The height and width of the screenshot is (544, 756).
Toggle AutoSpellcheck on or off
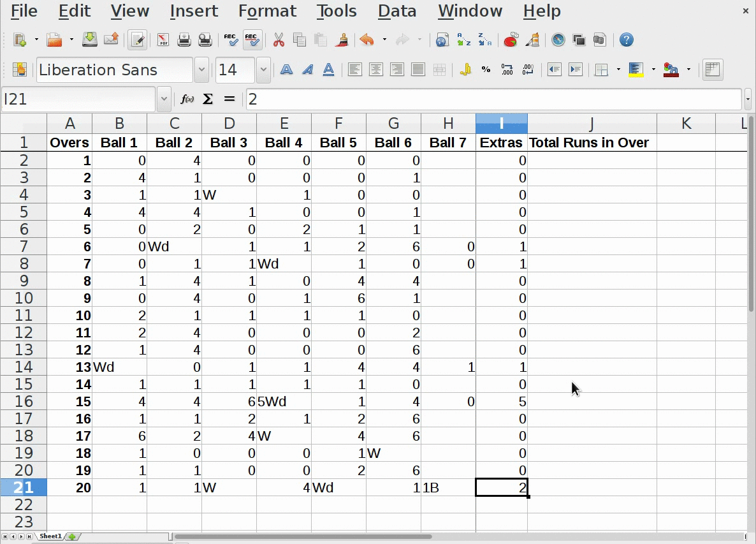point(252,40)
